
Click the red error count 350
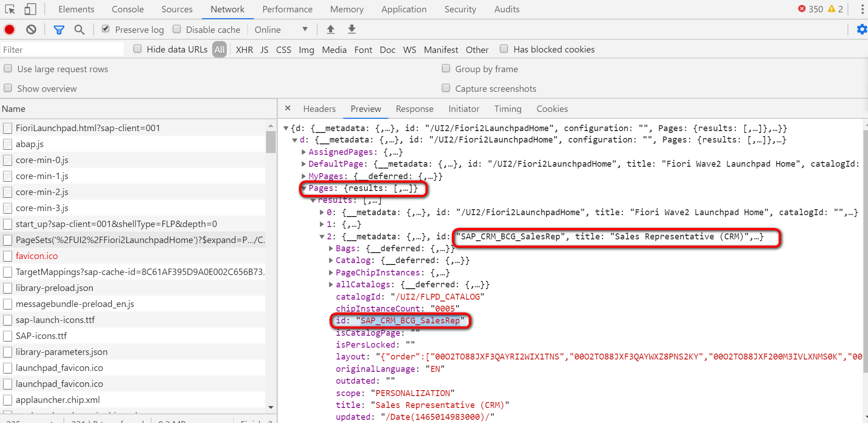click(x=810, y=9)
